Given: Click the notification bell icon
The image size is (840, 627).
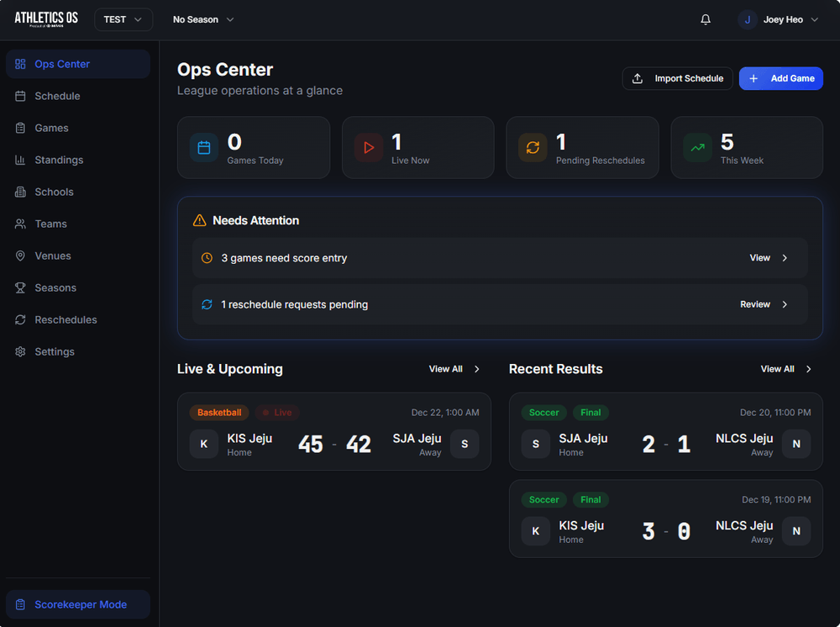Looking at the screenshot, I should click(x=706, y=19).
